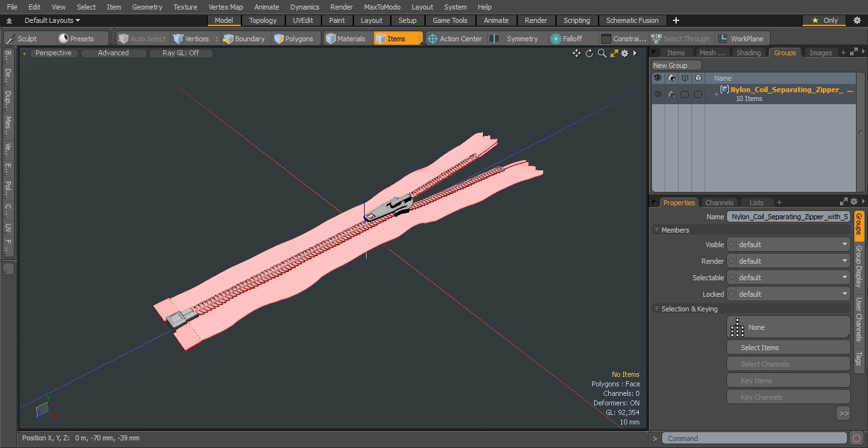Toggle Ray GL: Off button
The width and height of the screenshot is (868, 448).
(x=180, y=53)
